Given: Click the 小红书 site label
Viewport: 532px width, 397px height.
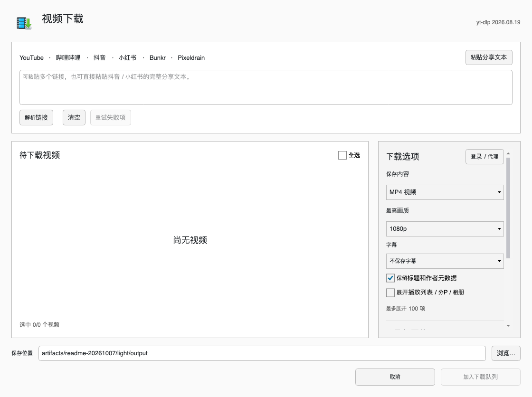Looking at the screenshot, I should pos(128,57).
